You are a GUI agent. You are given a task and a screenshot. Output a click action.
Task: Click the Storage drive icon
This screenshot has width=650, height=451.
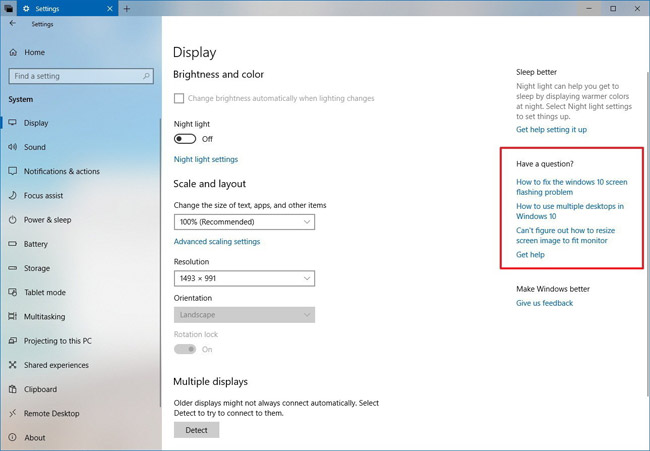(x=13, y=268)
